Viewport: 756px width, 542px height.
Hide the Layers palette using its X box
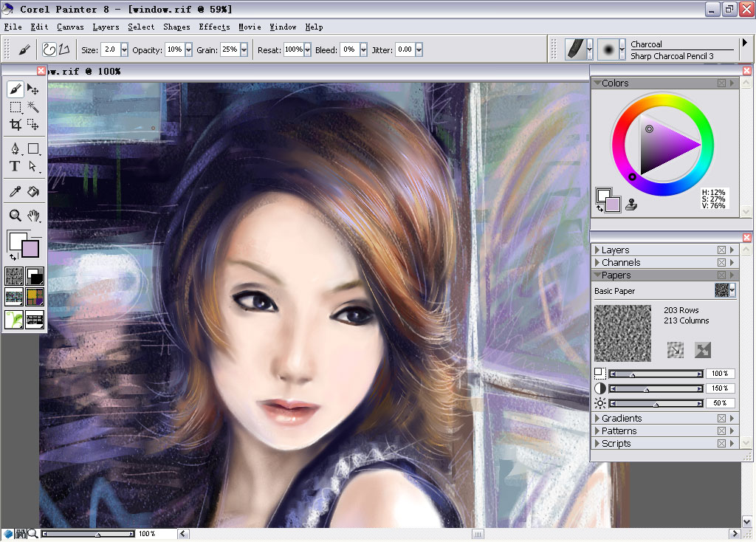721,250
